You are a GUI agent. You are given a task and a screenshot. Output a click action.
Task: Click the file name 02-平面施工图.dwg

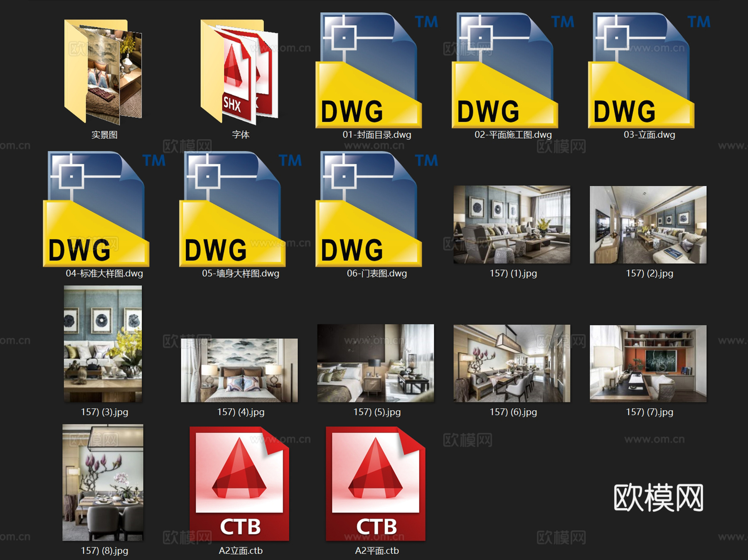pyautogui.click(x=513, y=135)
